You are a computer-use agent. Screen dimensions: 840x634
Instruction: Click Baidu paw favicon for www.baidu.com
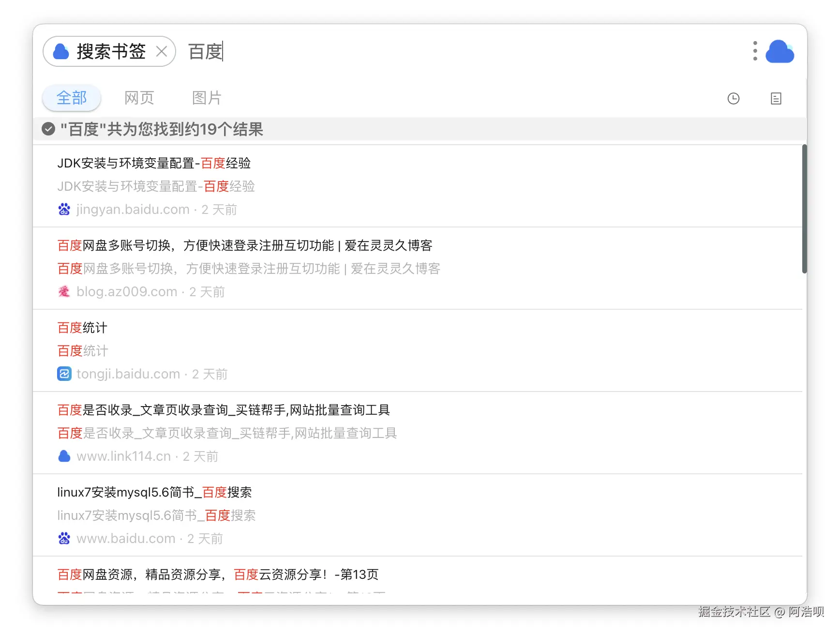(64, 539)
